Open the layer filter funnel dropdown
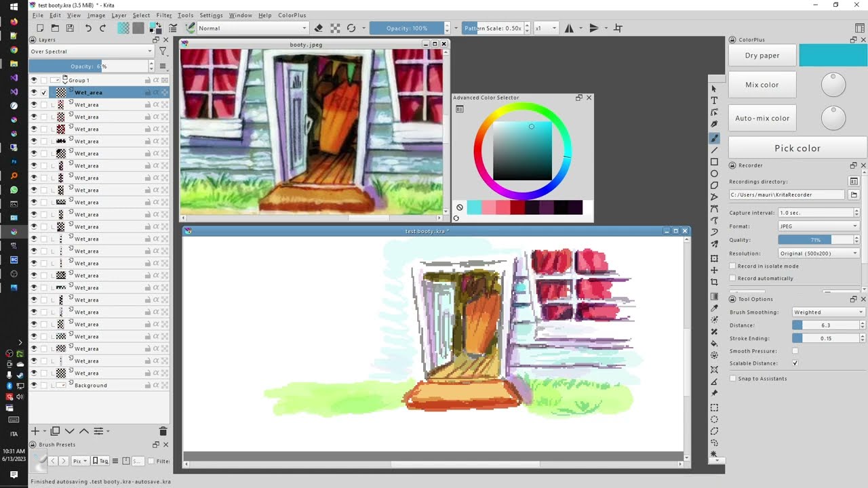The width and height of the screenshot is (868, 488). pyautogui.click(x=163, y=52)
